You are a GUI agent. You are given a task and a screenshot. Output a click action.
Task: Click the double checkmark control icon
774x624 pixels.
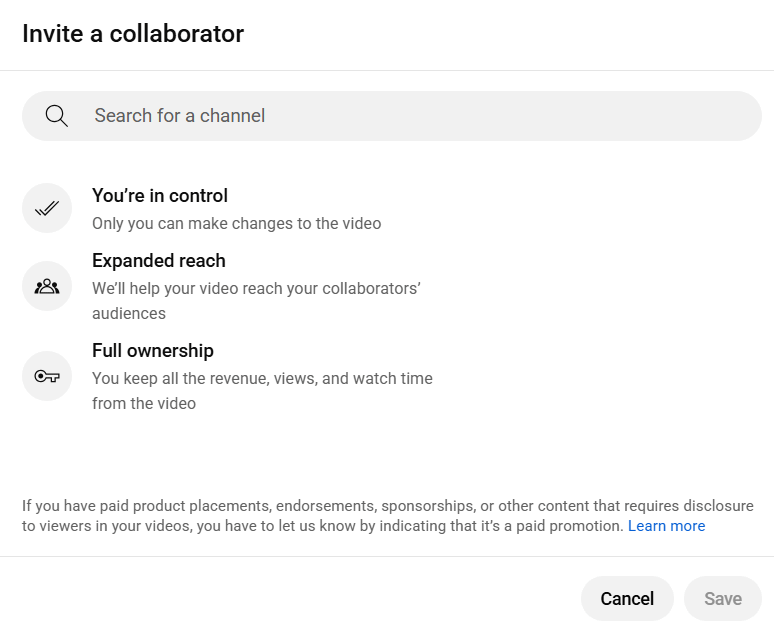click(x=47, y=208)
